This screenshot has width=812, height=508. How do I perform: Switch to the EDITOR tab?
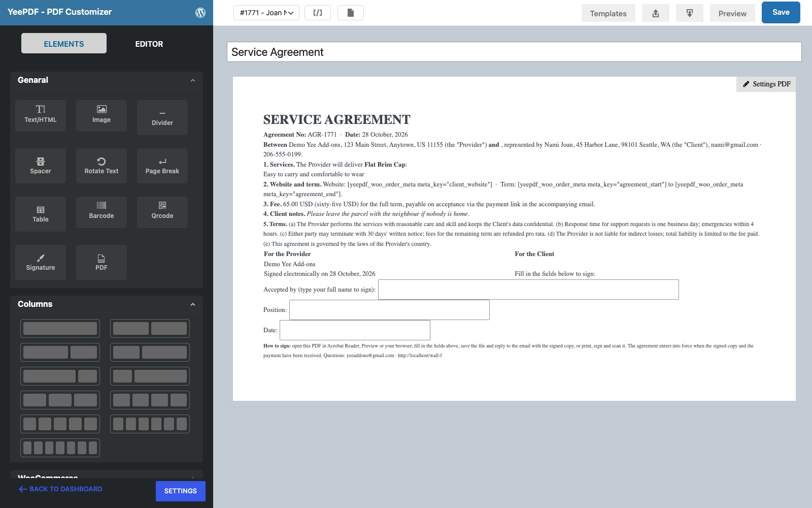tap(149, 44)
